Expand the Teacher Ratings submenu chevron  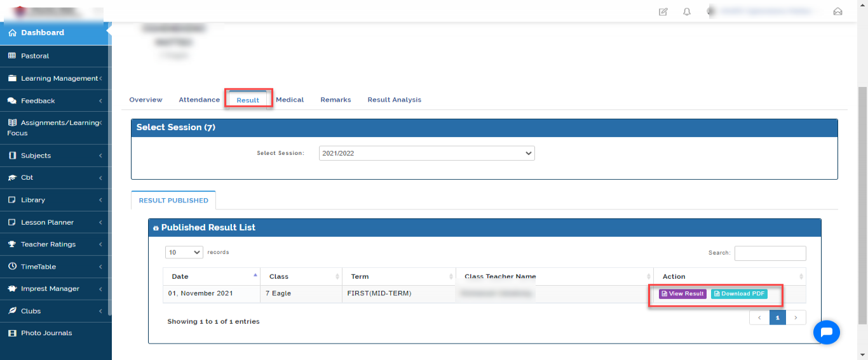(100, 244)
